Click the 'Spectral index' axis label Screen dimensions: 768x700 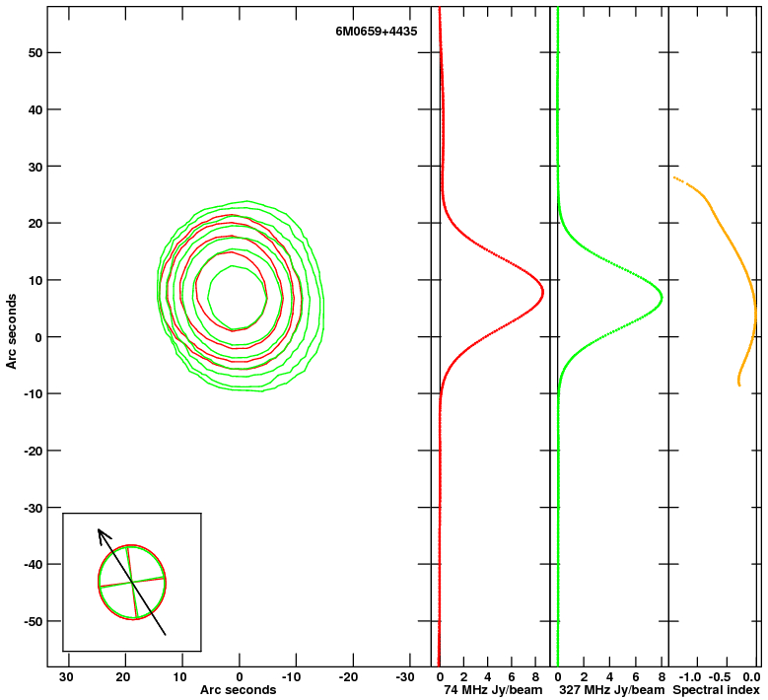pyautogui.click(x=716, y=690)
